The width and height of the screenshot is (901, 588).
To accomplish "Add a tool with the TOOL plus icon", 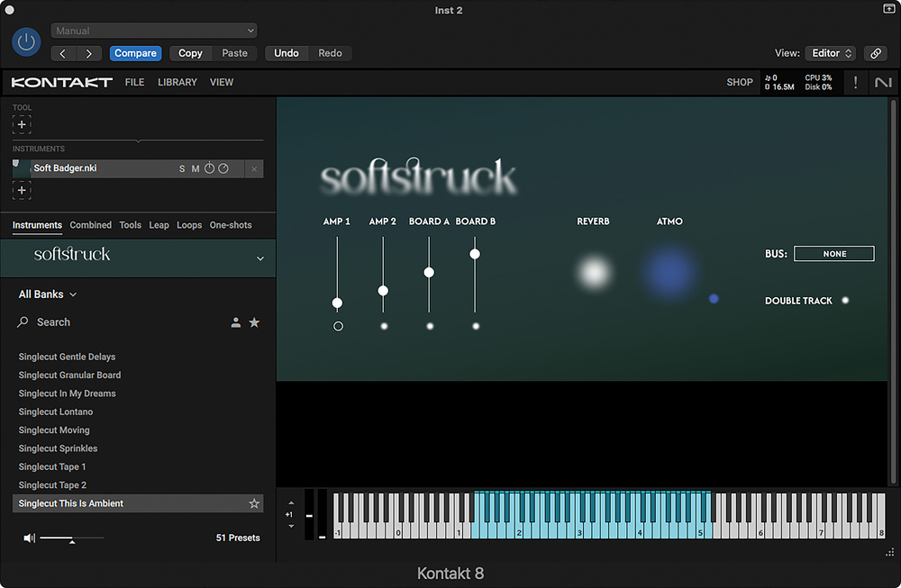I will coord(22,124).
